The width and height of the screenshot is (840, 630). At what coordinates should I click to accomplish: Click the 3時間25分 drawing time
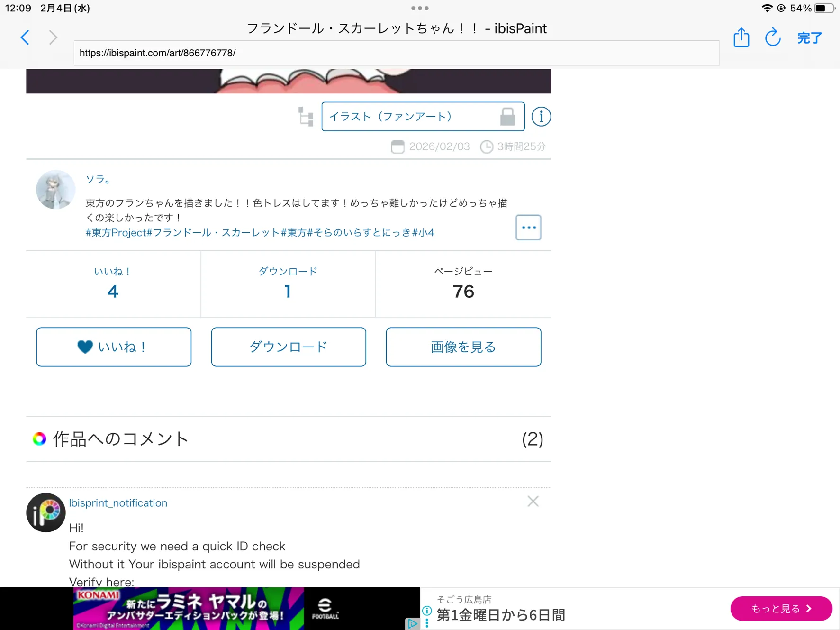pyautogui.click(x=522, y=146)
